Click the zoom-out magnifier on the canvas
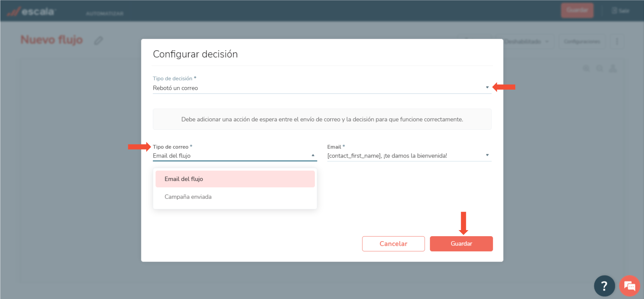The image size is (644, 299). click(599, 69)
